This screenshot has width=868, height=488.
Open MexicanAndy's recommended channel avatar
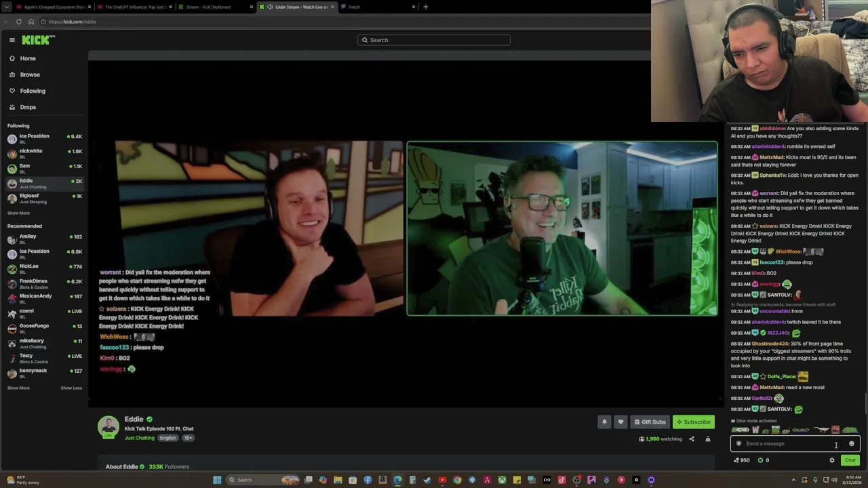12,298
